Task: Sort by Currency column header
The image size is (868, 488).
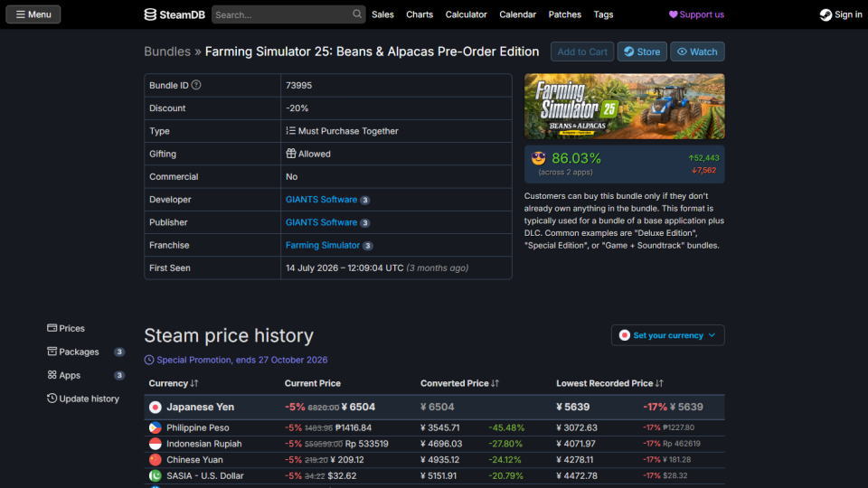Action: (174, 383)
